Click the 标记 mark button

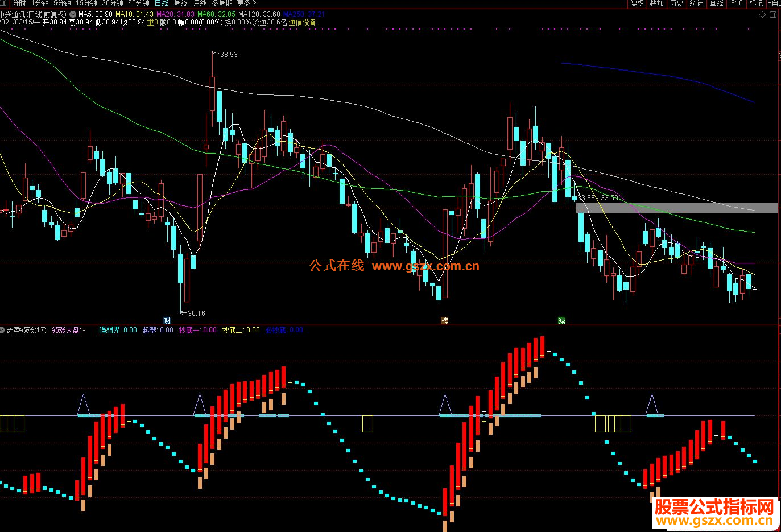tap(756, 3)
